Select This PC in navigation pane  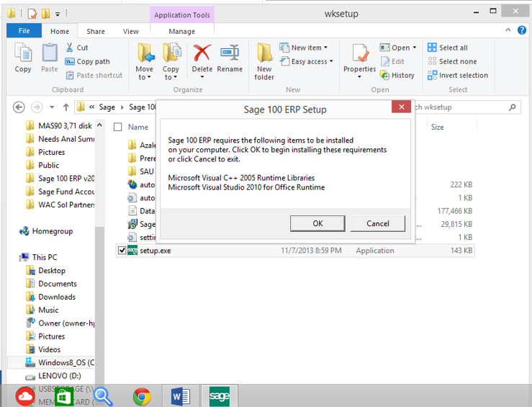coord(38,257)
